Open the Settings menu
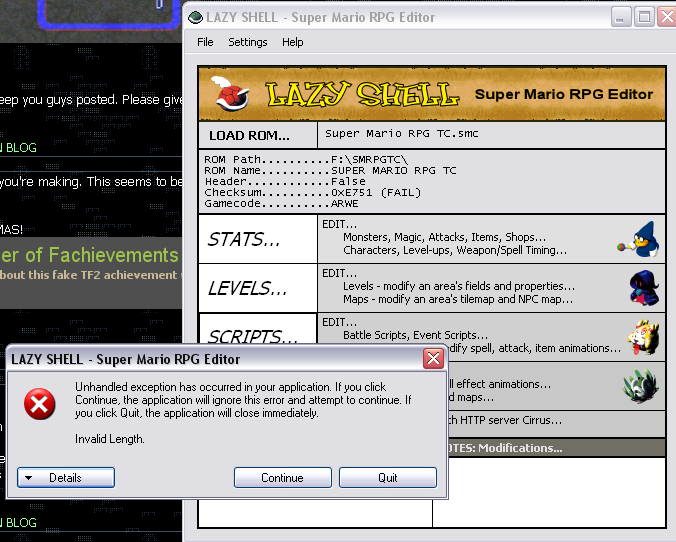The image size is (676, 542). tap(247, 42)
